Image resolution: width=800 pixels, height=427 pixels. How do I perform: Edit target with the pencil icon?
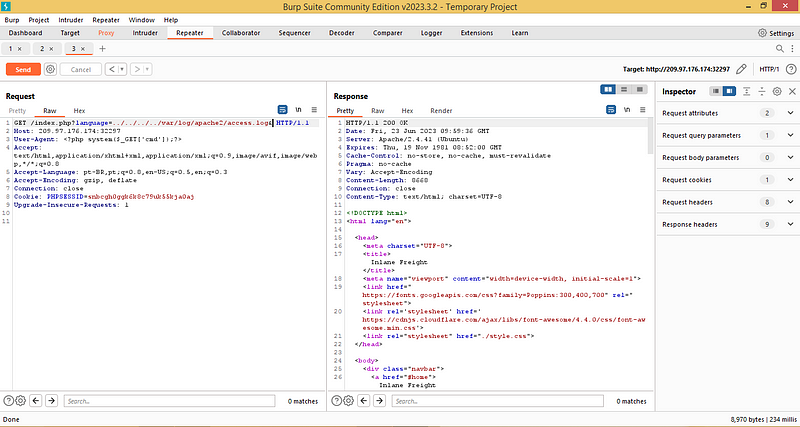[741, 69]
